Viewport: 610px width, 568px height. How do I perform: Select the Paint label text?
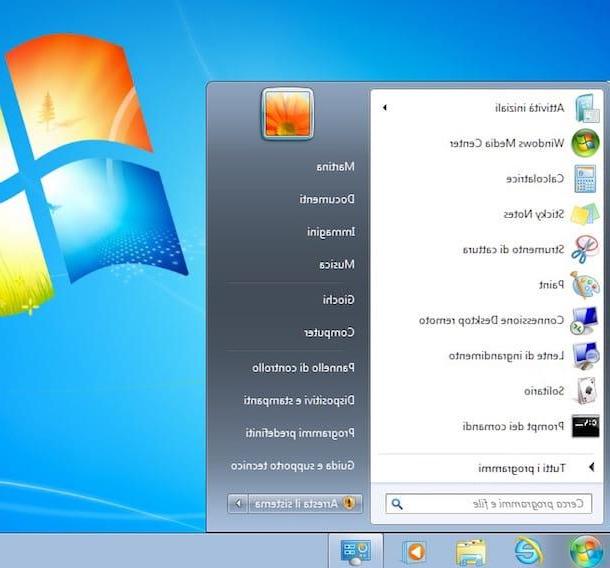pos(551,285)
